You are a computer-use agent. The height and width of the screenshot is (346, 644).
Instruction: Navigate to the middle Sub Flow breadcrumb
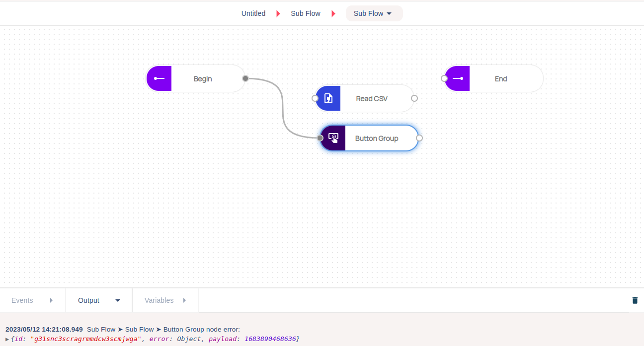(306, 13)
